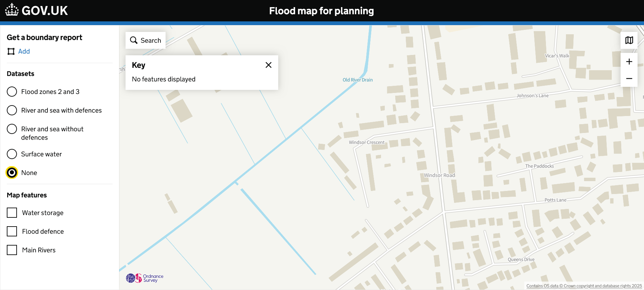Click the Potts Lane map label
Image resolution: width=644 pixels, height=290 pixels.
click(x=555, y=200)
